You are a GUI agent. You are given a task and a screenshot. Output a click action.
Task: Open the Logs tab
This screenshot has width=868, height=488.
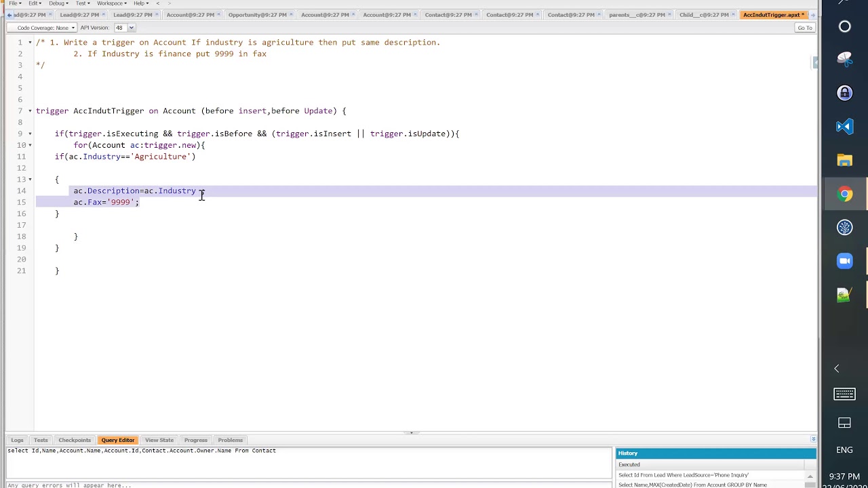click(x=17, y=440)
